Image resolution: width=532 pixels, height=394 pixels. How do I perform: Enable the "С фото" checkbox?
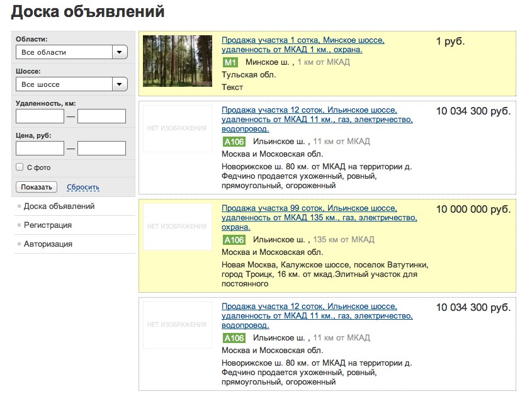pos(20,167)
